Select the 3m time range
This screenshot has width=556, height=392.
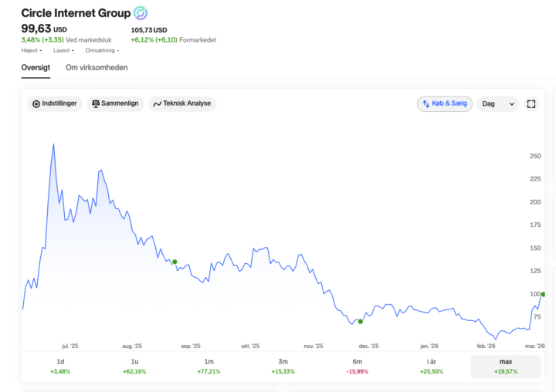pos(283,366)
